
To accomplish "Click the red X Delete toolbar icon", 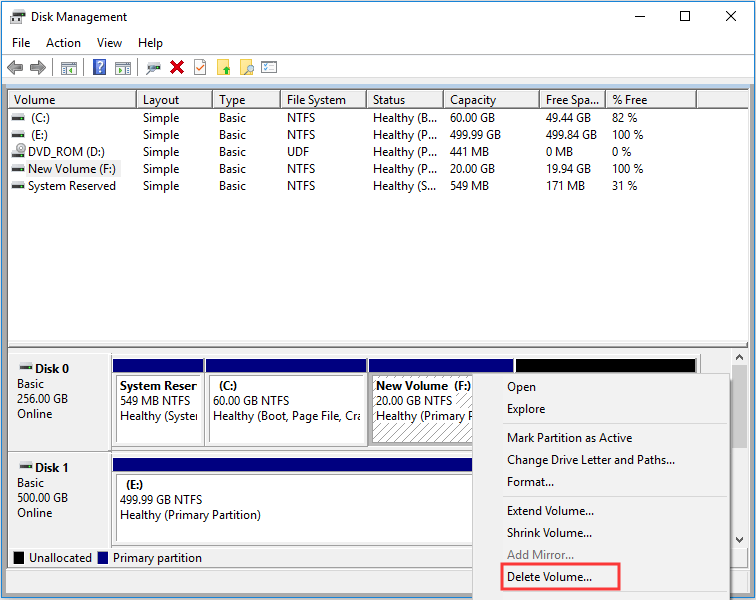I will pyautogui.click(x=177, y=67).
